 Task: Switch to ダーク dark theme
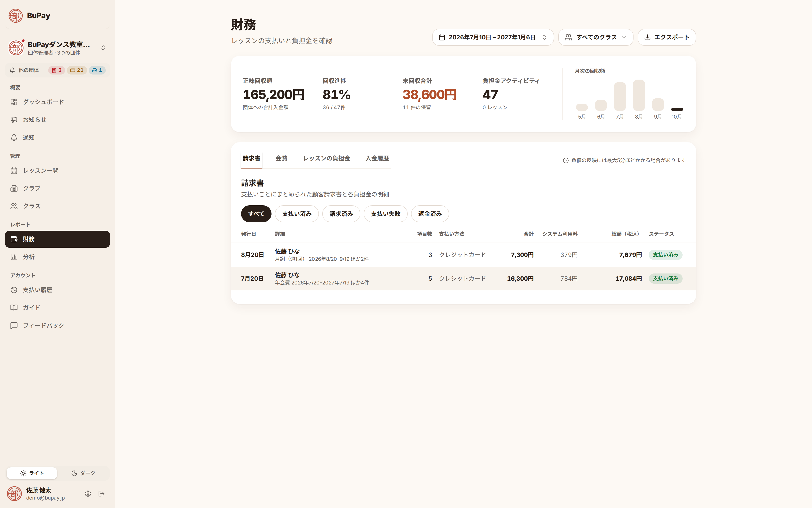click(x=83, y=473)
